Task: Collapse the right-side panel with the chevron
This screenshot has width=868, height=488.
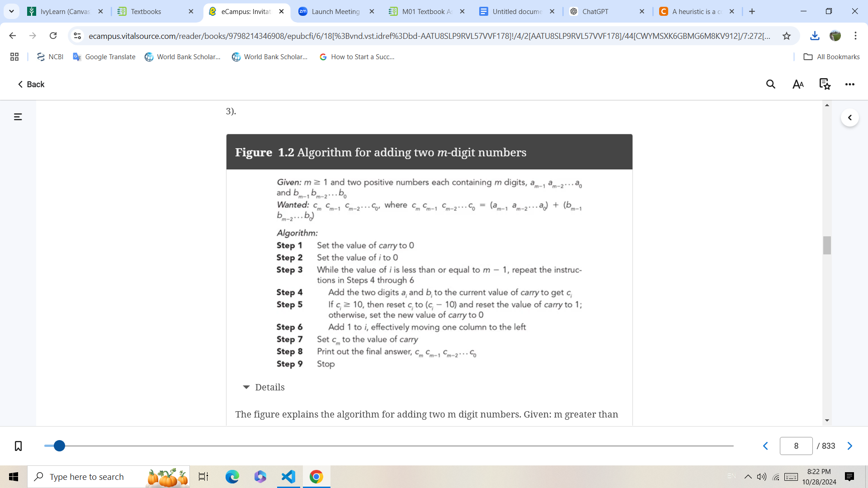Action: coord(851,117)
